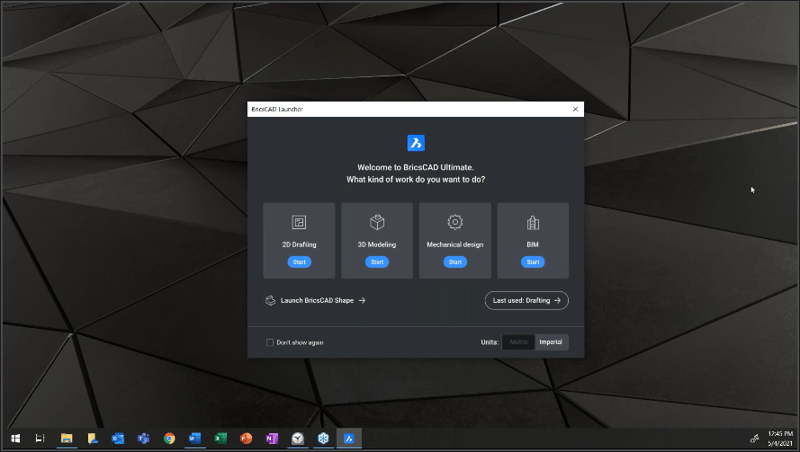Screen dimensions: 800x452
Task: Start the 3D Modeling workspace
Action: click(377, 262)
